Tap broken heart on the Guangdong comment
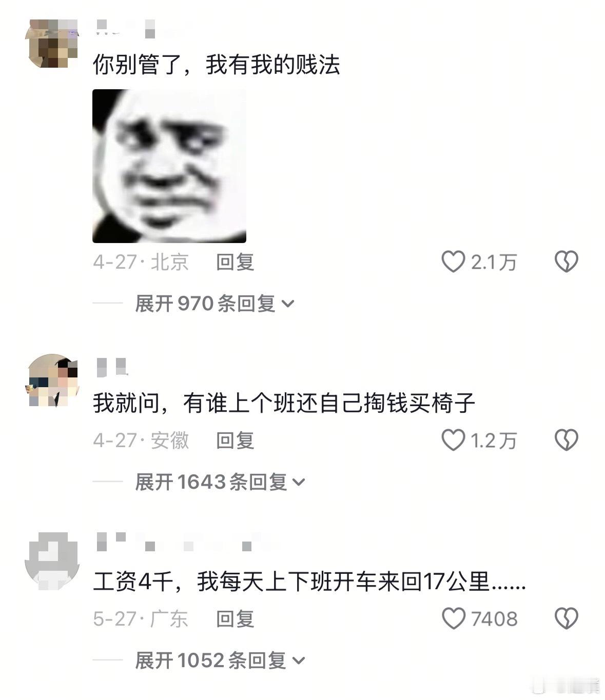Viewport: 605px width, 700px height. pyautogui.click(x=567, y=618)
